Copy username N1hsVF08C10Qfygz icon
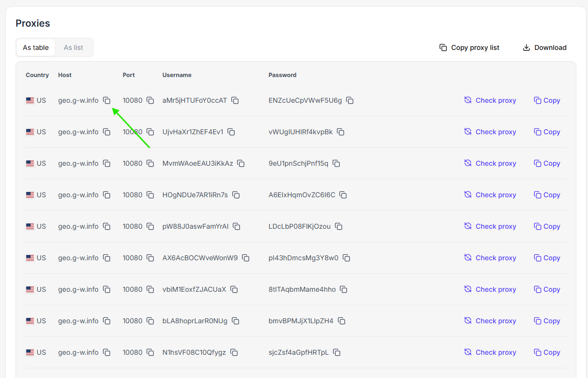 pos(234,352)
